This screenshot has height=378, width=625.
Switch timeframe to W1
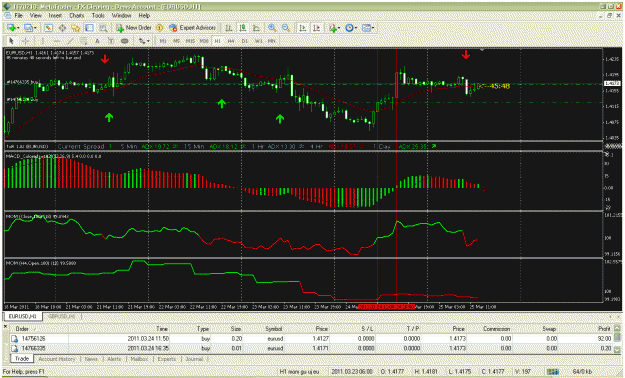tap(258, 41)
